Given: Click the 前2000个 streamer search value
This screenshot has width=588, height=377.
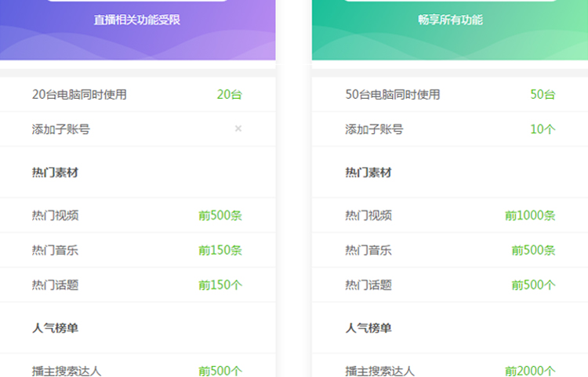Looking at the screenshot, I should click(530, 371).
